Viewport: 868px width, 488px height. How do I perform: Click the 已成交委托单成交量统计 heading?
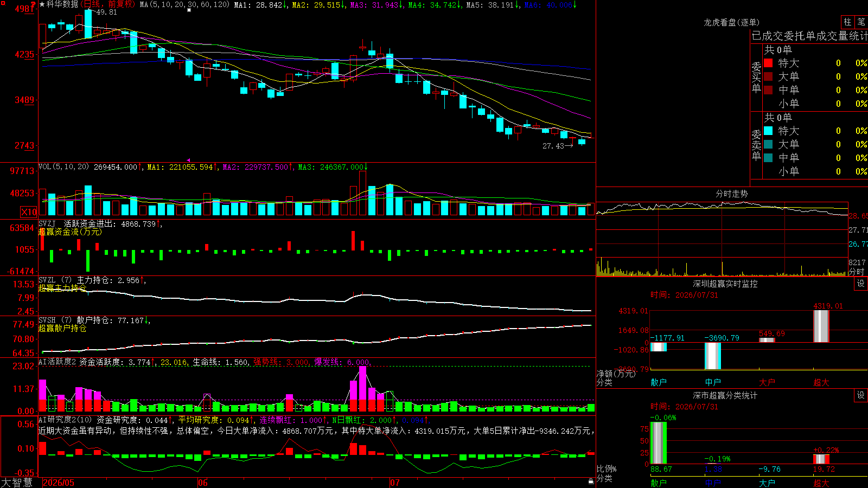coord(809,36)
